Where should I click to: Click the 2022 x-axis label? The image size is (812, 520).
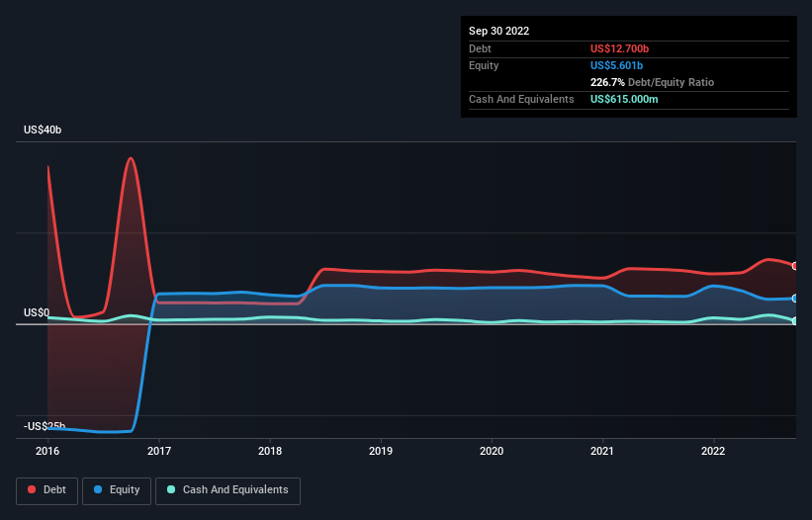pyautogui.click(x=713, y=451)
